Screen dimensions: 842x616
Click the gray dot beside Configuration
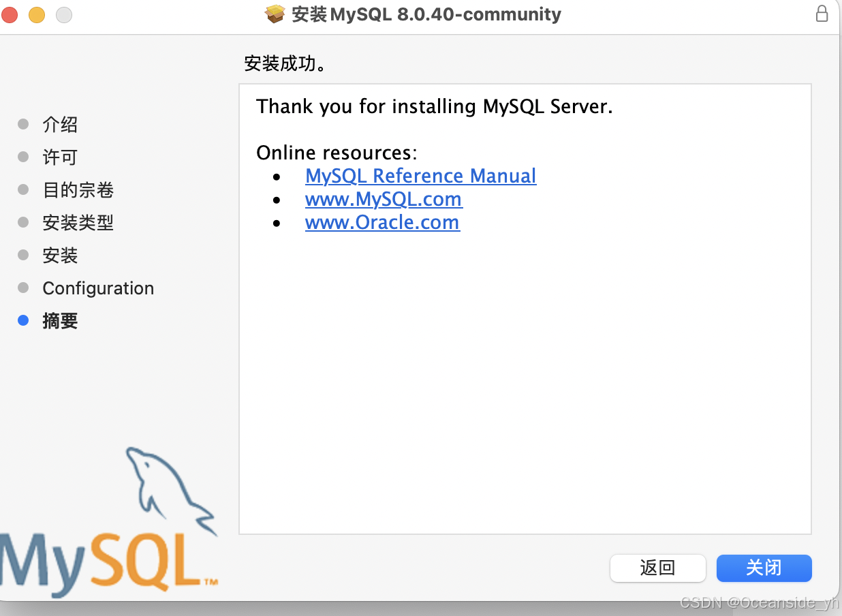pyautogui.click(x=24, y=288)
